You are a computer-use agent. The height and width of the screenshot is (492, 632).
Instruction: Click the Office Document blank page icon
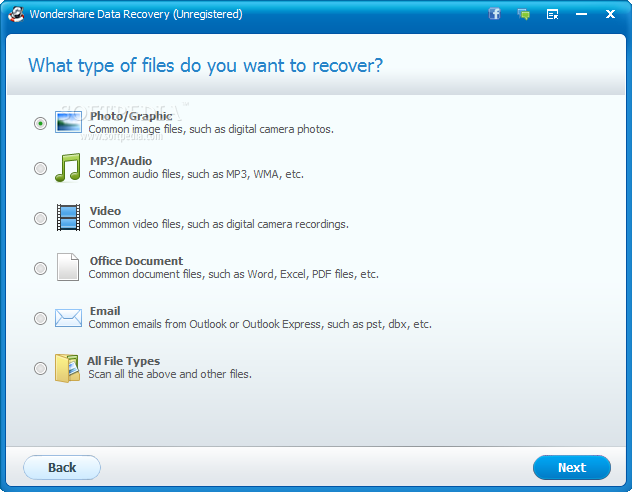coord(68,267)
